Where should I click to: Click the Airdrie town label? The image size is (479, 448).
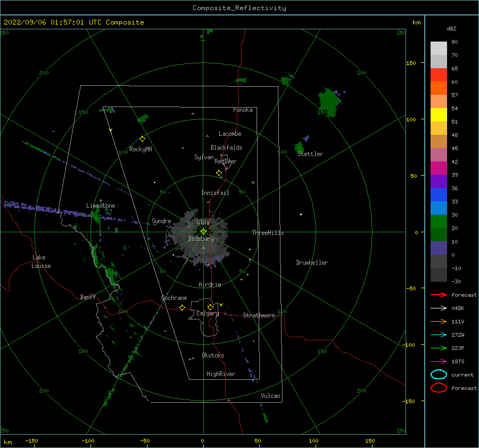(x=210, y=284)
